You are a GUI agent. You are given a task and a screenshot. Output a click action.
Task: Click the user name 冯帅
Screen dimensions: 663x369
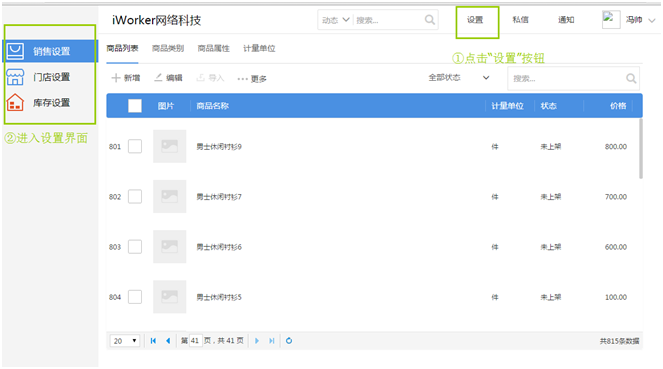(634, 19)
